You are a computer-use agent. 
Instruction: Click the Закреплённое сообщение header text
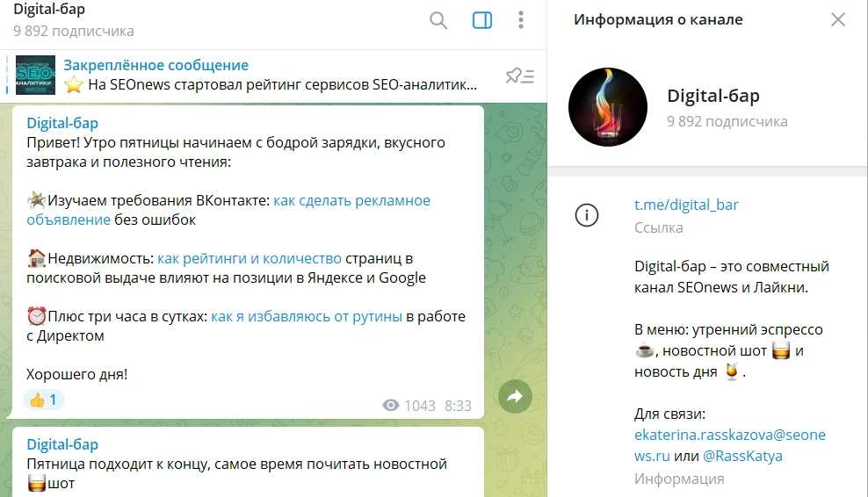156,65
